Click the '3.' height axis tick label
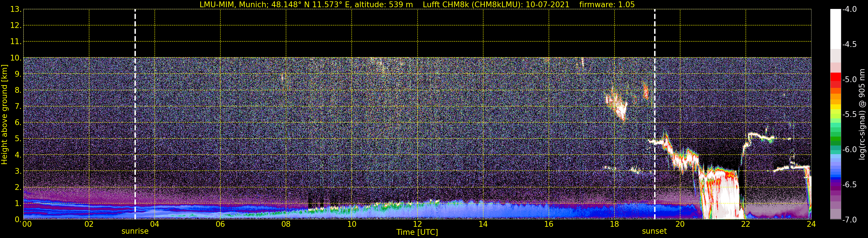 click(18, 171)
